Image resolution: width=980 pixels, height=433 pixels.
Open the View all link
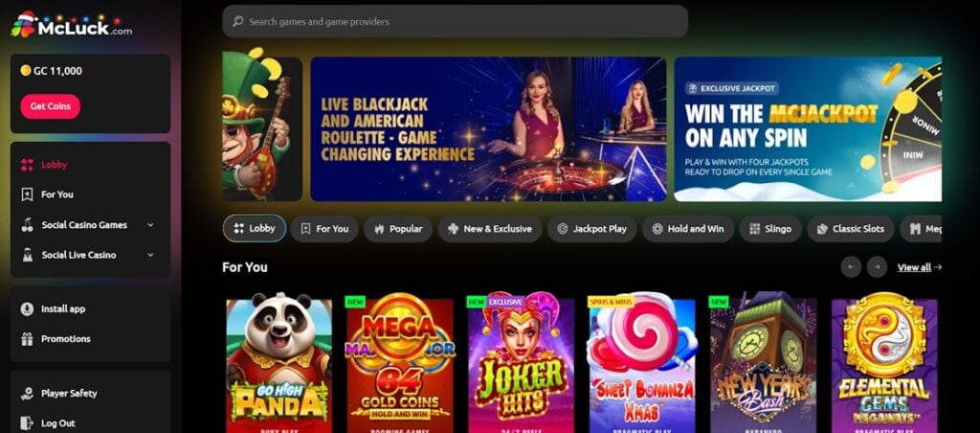click(920, 267)
